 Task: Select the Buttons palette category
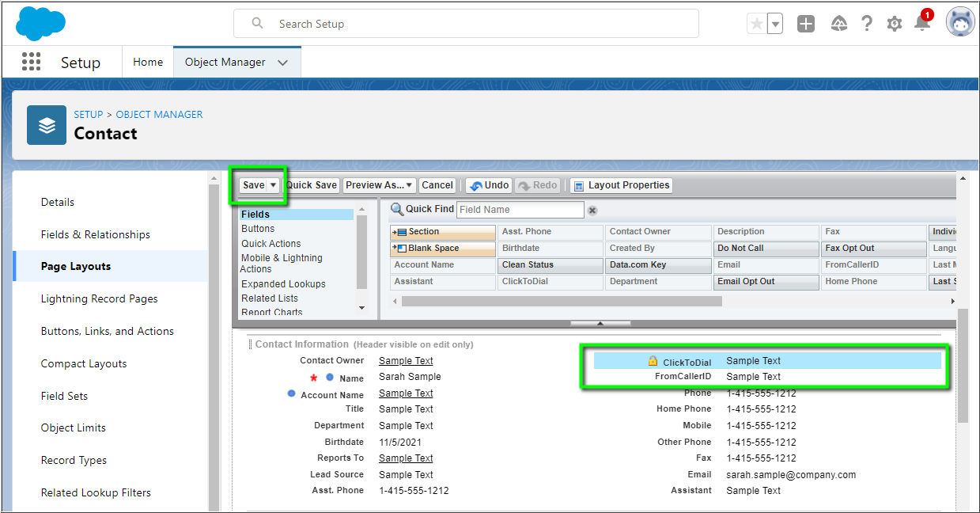pyautogui.click(x=258, y=229)
